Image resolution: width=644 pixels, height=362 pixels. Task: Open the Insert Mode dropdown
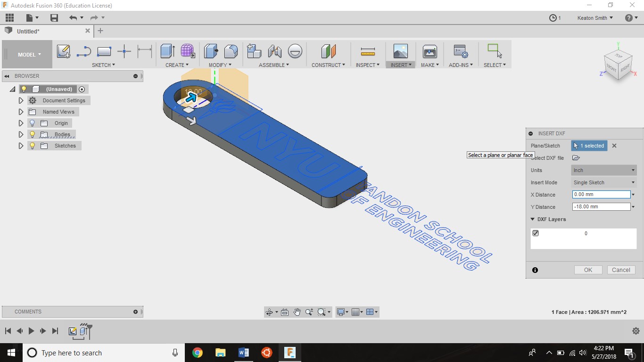[x=604, y=182]
